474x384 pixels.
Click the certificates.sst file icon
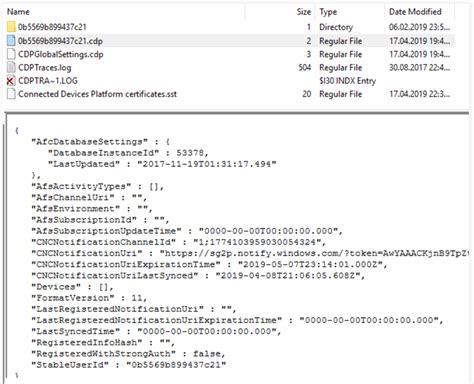[11, 94]
